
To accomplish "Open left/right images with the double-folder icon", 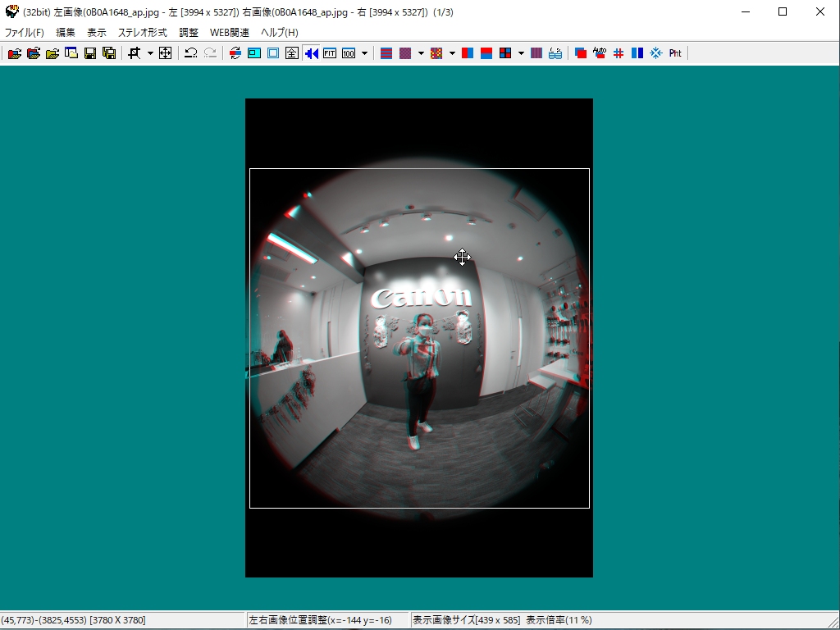I will 33,53.
